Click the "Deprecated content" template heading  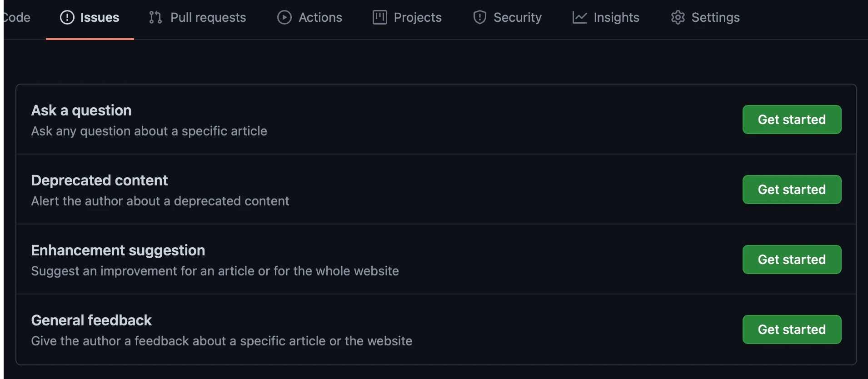click(x=100, y=180)
